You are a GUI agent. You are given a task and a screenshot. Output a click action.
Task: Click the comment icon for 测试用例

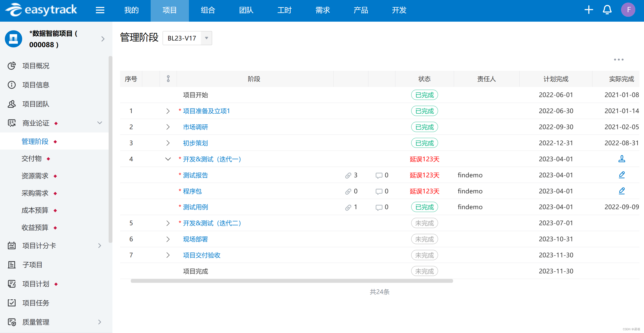pos(379,207)
